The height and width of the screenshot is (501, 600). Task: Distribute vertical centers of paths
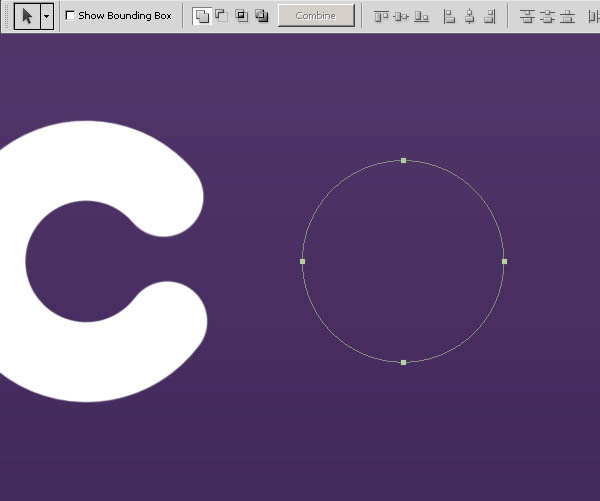[548, 16]
